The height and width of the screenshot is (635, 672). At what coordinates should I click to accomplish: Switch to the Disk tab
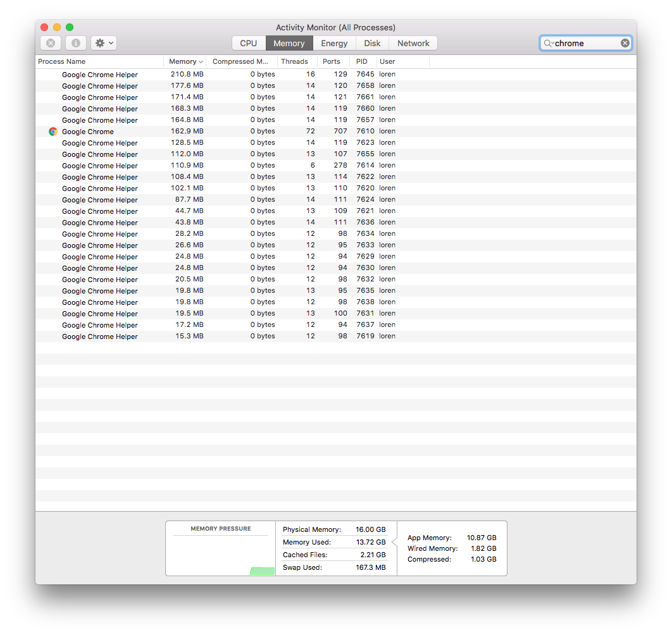(x=372, y=43)
